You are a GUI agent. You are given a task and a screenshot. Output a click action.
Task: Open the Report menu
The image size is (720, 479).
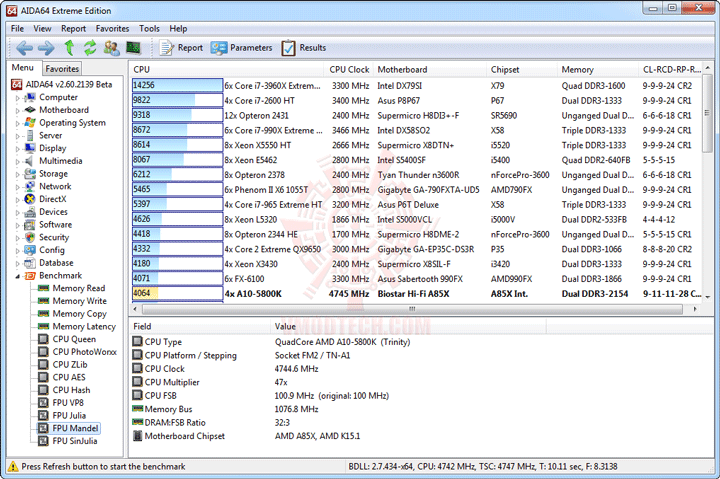tap(73, 28)
